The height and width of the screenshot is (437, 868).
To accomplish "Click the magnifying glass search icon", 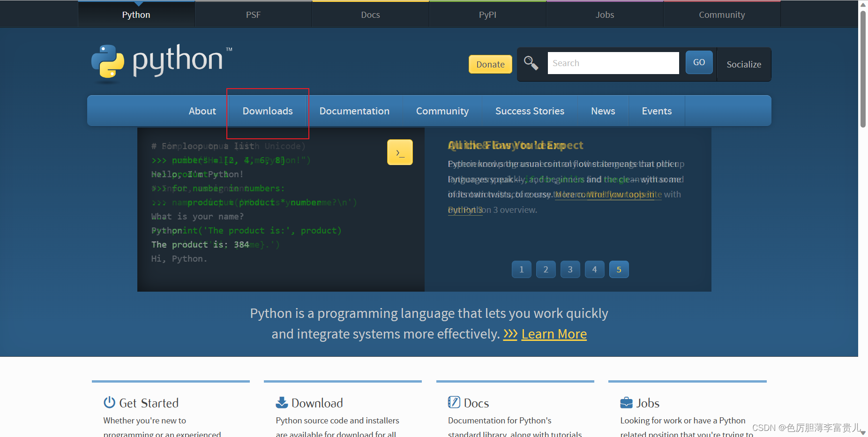I will [531, 63].
